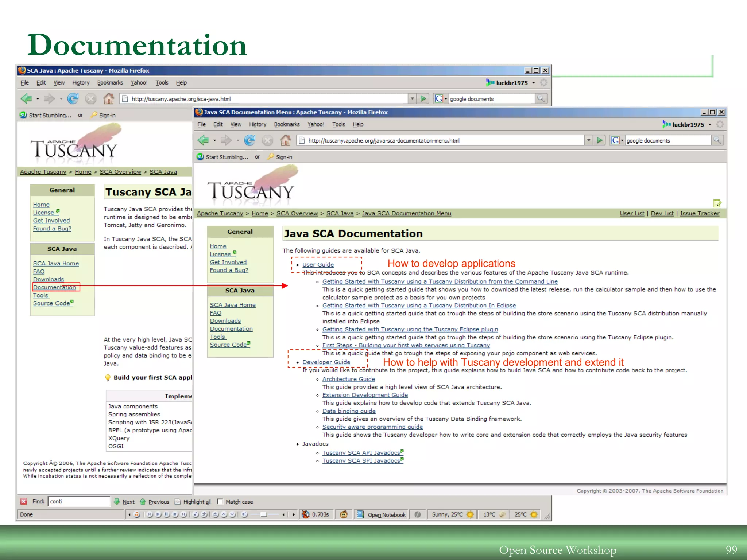This screenshot has width=747, height=560.
Task: Click Forward arrow in Documentation Menu window
Action: pyautogui.click(x=226, y=140)
